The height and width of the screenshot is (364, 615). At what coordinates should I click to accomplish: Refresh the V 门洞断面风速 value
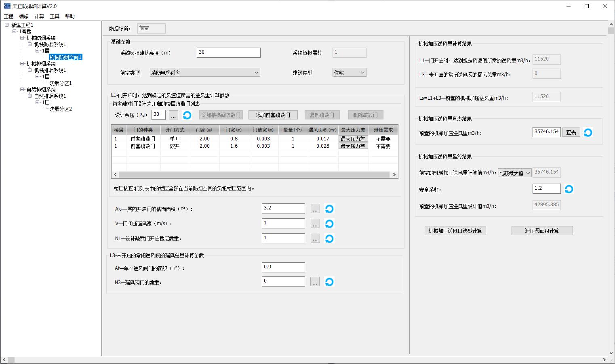pos(329,224)
